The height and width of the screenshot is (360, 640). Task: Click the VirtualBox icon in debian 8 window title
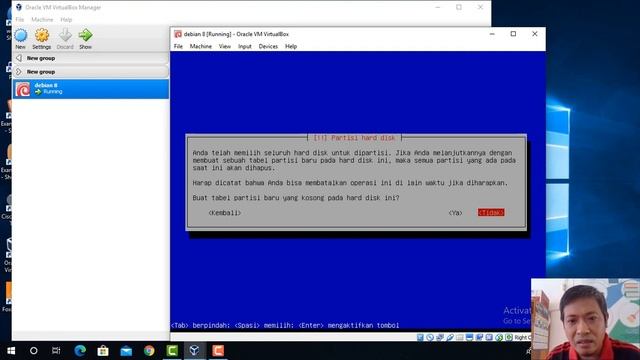click(x=178, y=34)
